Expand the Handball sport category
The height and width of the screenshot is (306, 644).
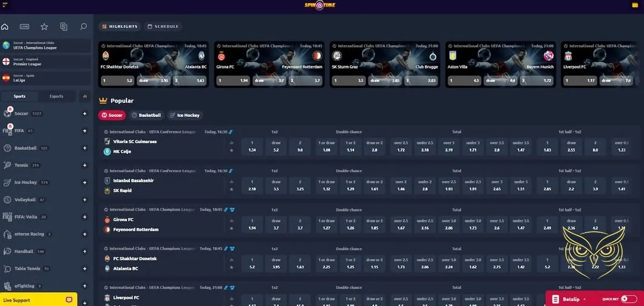tap(84, 251)
